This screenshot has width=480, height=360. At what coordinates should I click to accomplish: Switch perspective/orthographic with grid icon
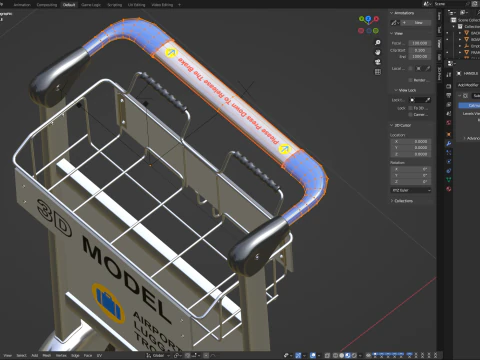pyautogui.click(x=378, y=72)
